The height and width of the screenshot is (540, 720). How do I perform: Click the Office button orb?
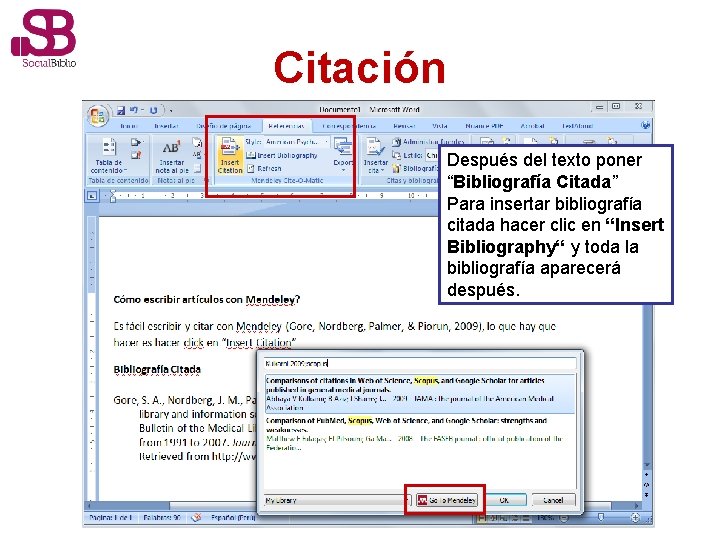coord(97,115)
